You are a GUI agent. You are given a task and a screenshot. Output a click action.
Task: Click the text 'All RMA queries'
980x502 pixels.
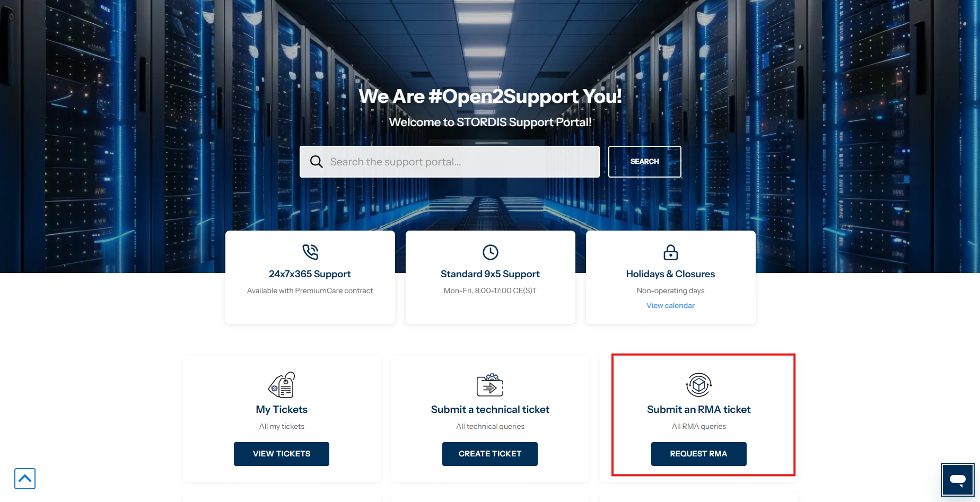(x=699, y=426)
